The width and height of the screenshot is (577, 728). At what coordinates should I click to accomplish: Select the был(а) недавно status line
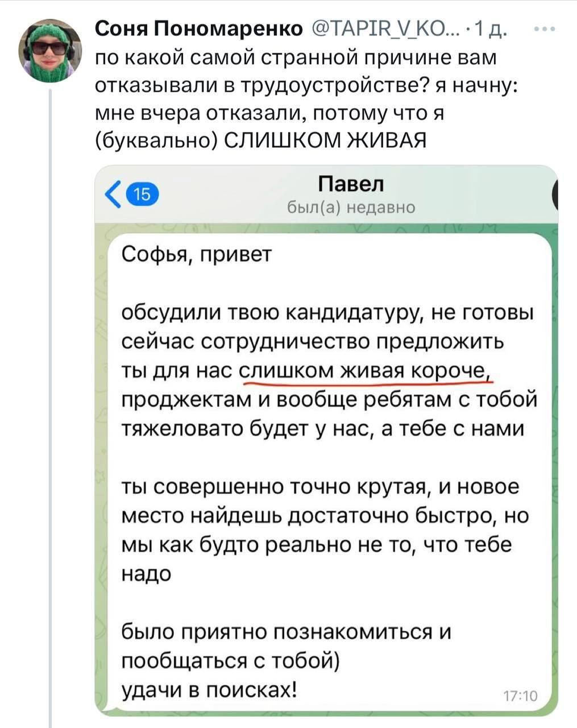[x=351, y=207]
